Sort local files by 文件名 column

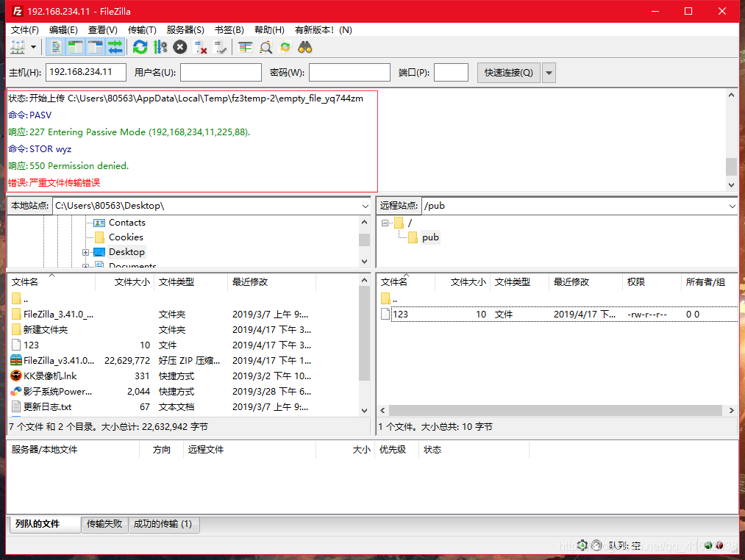click(x=51, y=281)
